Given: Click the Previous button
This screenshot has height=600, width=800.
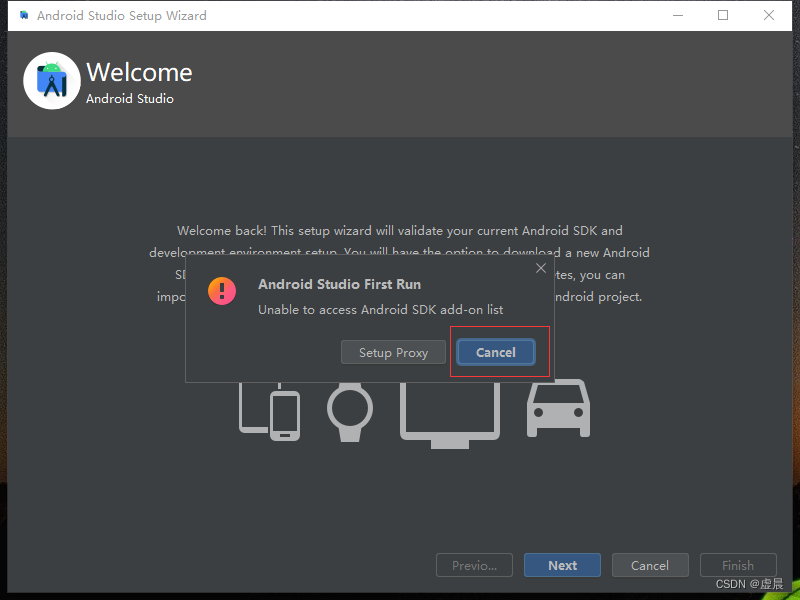Looking at the screenshot, I should coord(474,565).
